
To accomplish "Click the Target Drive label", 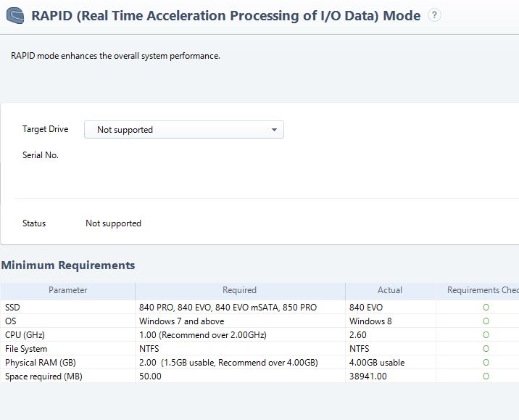I will pos(46,129).
